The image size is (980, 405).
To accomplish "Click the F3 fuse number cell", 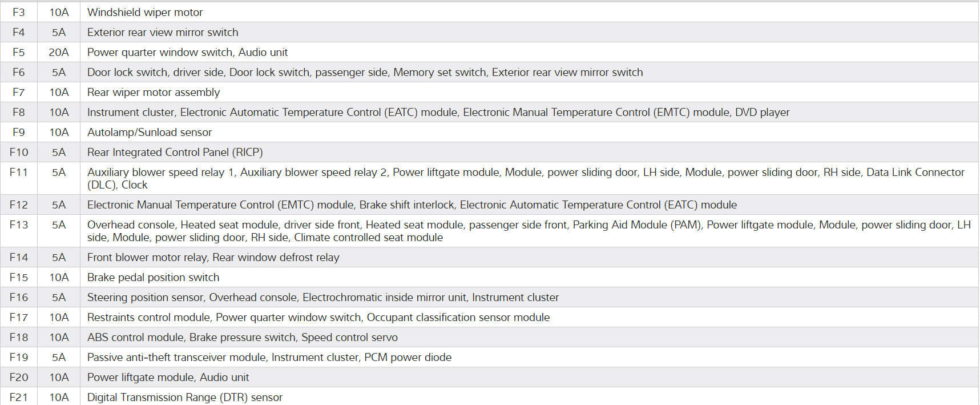I will [19, 12].
